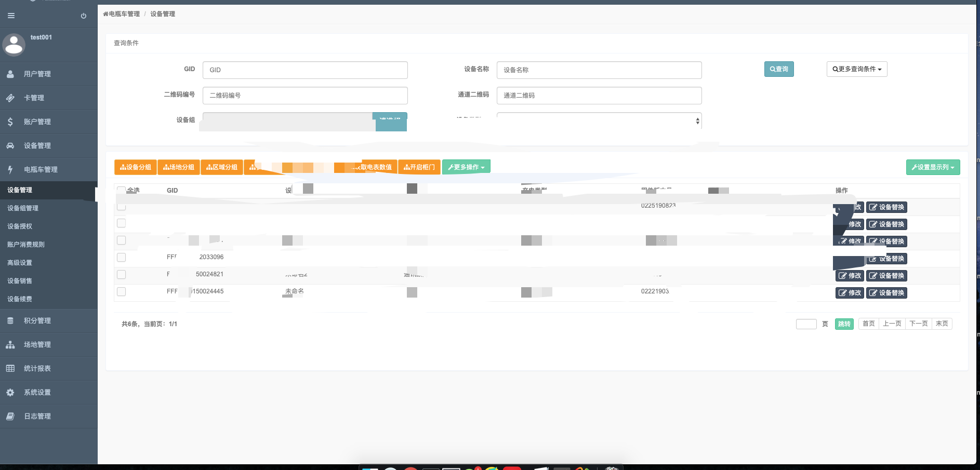Click the database icon beside 积分管理

tap(10, 321)
